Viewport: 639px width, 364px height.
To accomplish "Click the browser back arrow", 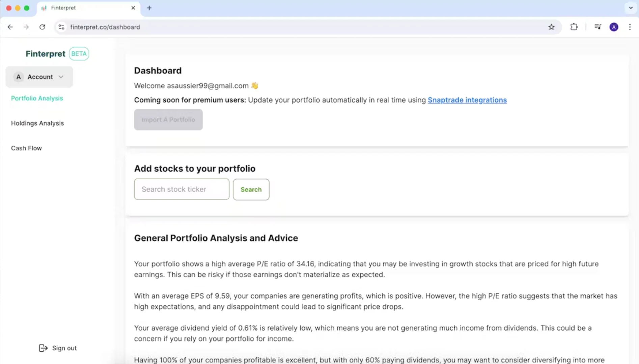I will 10,27.
